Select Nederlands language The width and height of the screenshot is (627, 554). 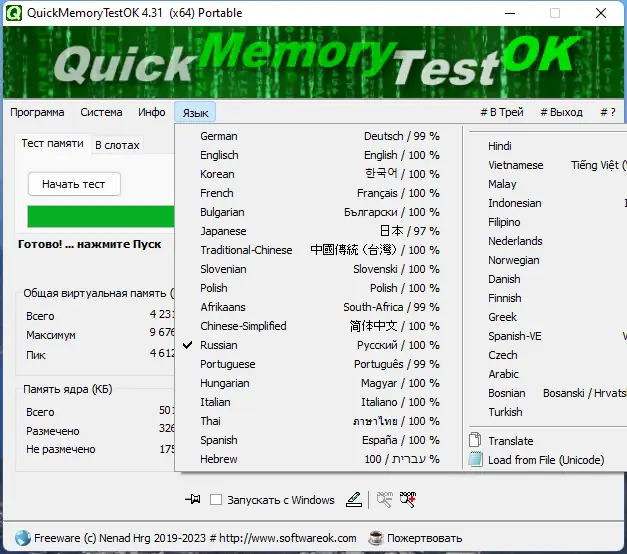tap(547, 241)
